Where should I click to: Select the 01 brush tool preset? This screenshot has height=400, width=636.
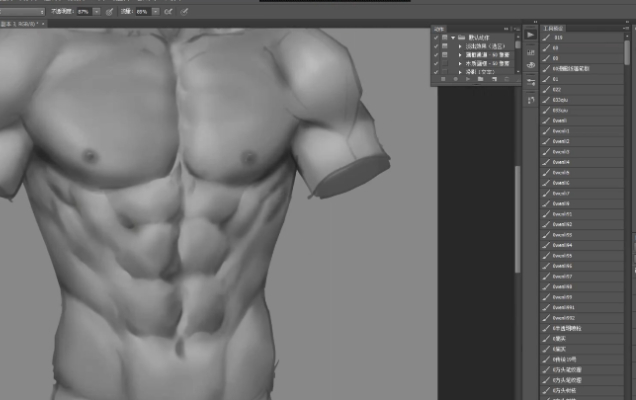point(556,79)
